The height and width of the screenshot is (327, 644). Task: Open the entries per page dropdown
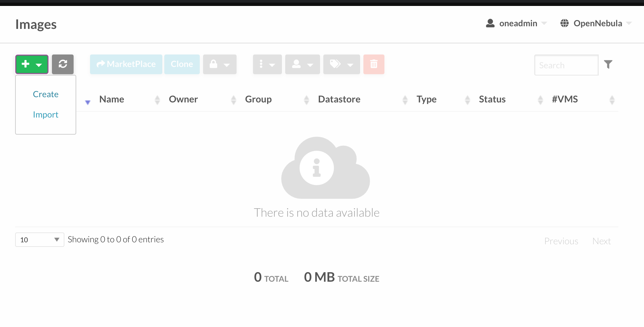point(39,240)
